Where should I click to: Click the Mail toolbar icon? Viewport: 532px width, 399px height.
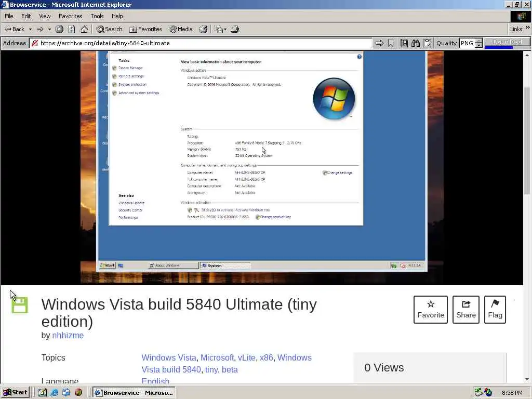pos(219,29)
